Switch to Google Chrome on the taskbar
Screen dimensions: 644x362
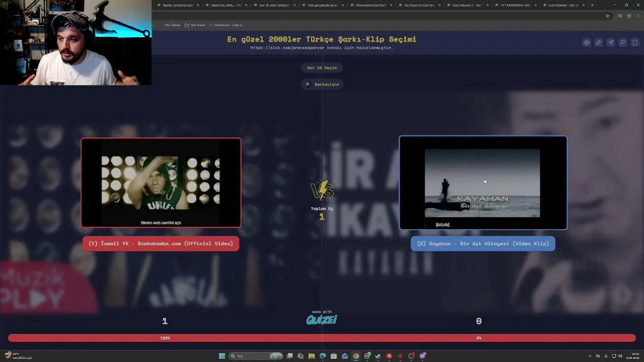click(356, 356)
